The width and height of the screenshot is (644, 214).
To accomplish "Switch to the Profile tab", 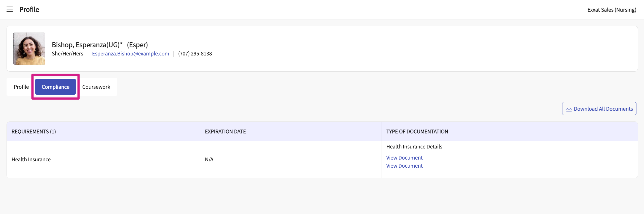I will [21, 87].
